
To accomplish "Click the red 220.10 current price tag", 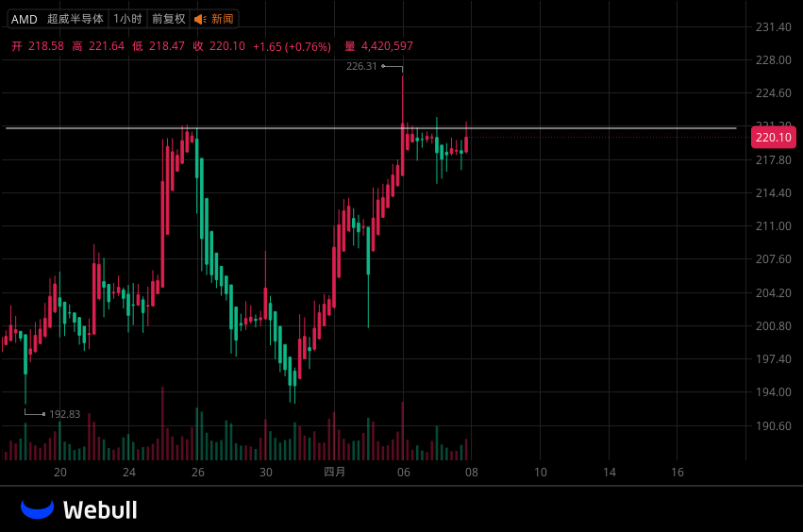I will tap(774, 137).
